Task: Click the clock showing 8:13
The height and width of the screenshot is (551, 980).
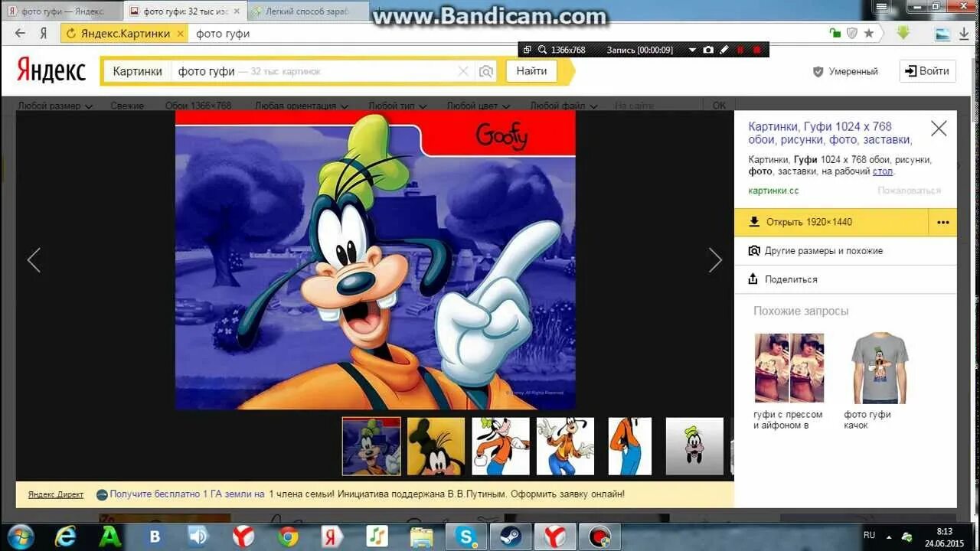Action: pyautogui.click(x=944, y=530)
